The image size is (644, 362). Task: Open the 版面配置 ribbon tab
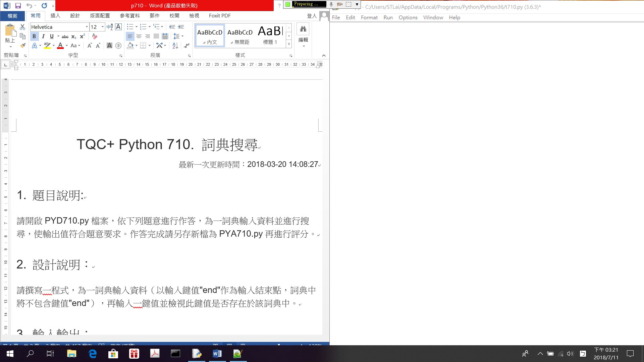click(x=100, y=16)
